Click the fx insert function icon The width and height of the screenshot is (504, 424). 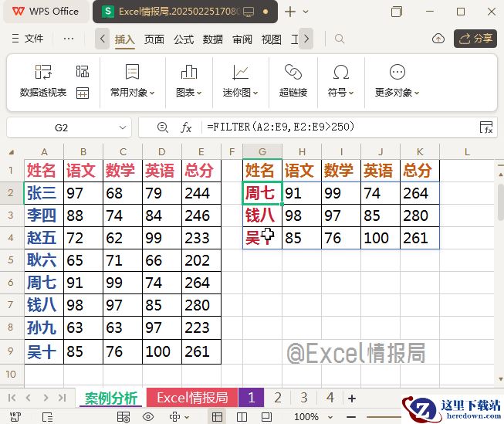[x=186, y=127]
